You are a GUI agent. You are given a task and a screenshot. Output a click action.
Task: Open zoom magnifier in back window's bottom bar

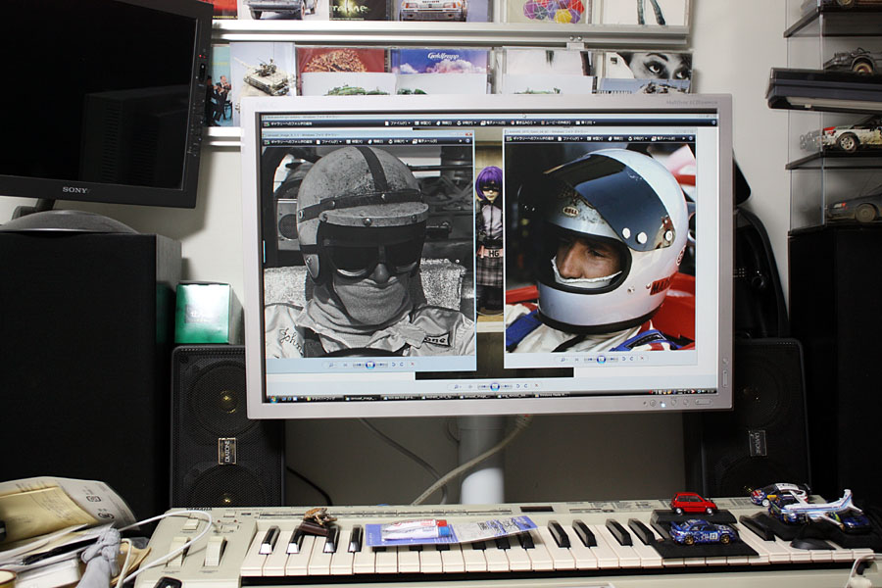click(456, 387)
